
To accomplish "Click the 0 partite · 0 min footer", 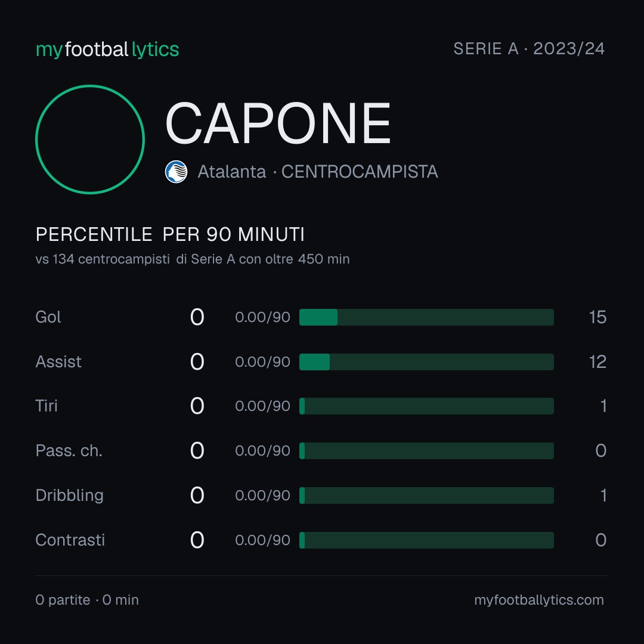I will coord(87,600).
